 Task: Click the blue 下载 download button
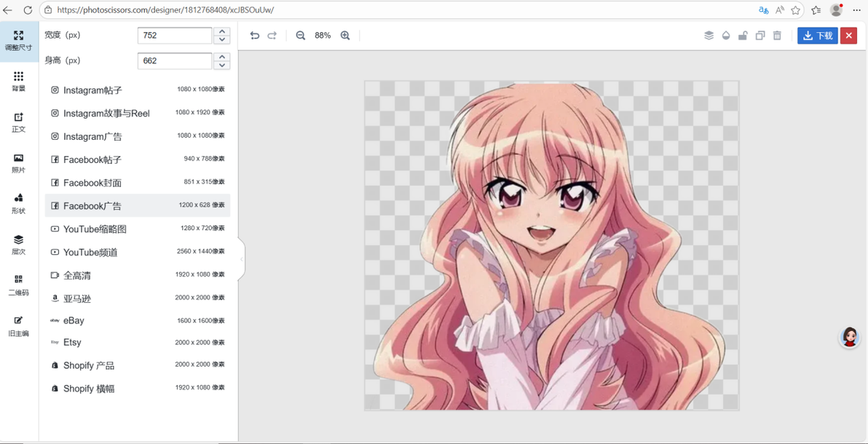pyautogui.click(x=818, y=36)
